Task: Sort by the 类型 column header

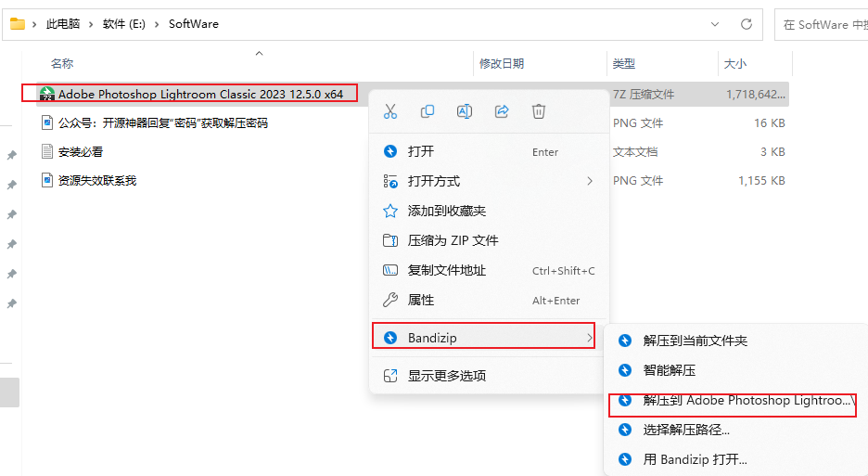Action: [x=624, y=64]
